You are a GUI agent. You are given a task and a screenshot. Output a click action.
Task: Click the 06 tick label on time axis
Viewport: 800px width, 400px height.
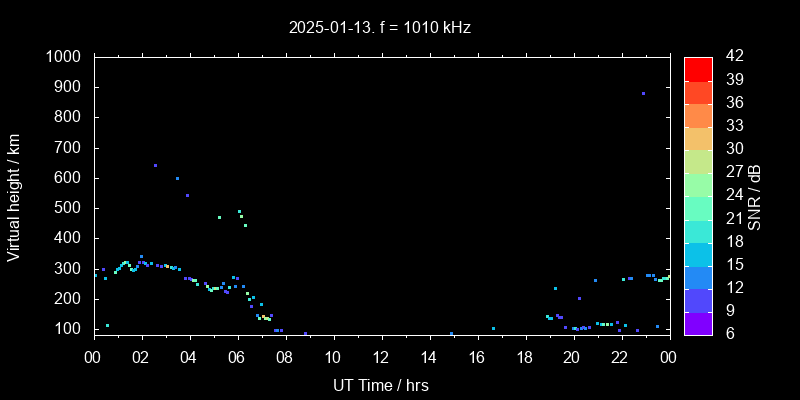click(237, 356)
